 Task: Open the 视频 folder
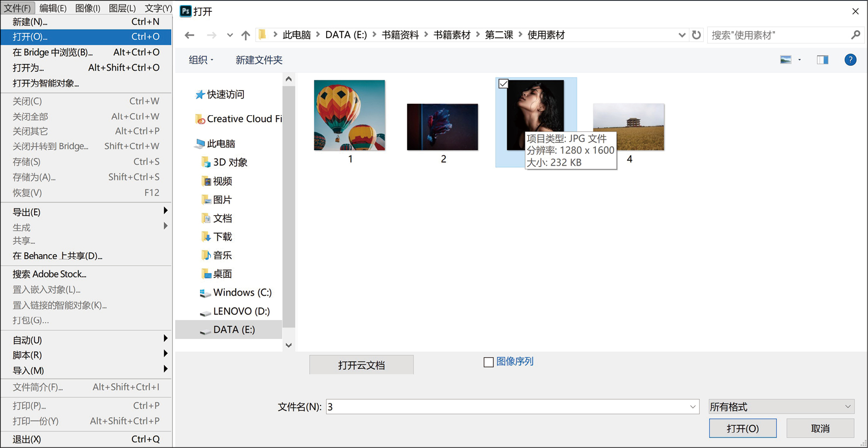[x=217, y=181]
